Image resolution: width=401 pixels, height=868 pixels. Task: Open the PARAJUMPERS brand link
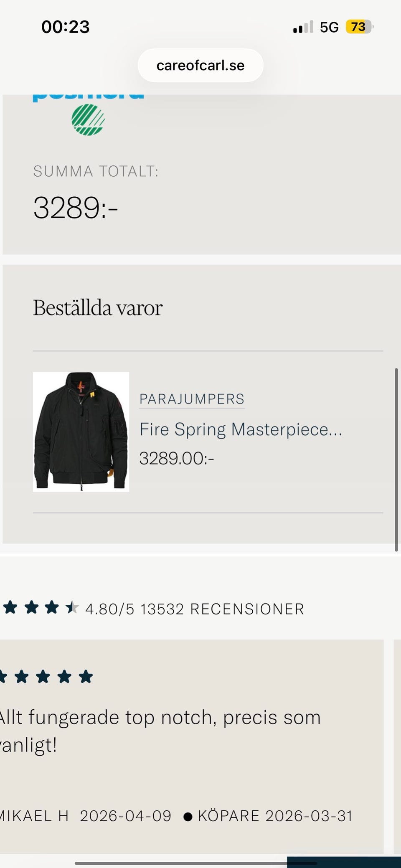pyautogui.click(x=192, y=399)
